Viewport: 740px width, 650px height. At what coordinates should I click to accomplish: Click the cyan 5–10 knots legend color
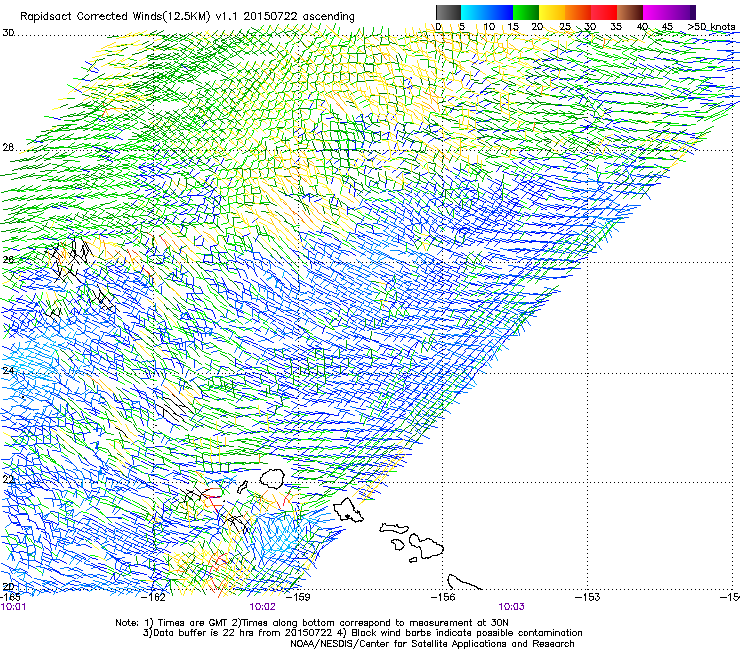pyautogui.click(x=474, y=12)
